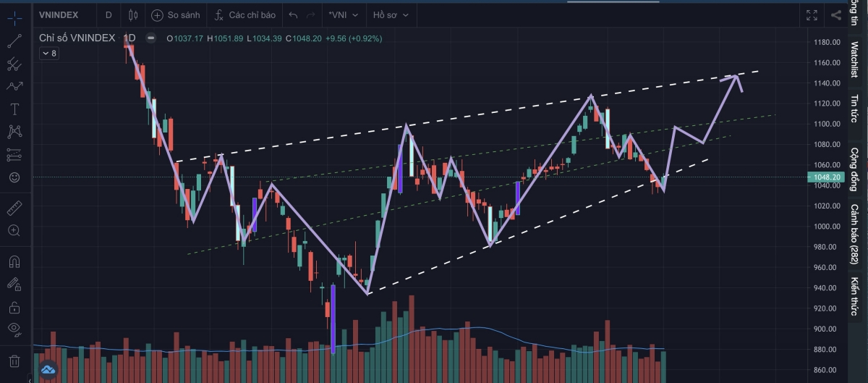Expand the collapsed indicators list showing 8
Image resolution: width=868 pixels, height=383 pixels.
pos(48,54)
